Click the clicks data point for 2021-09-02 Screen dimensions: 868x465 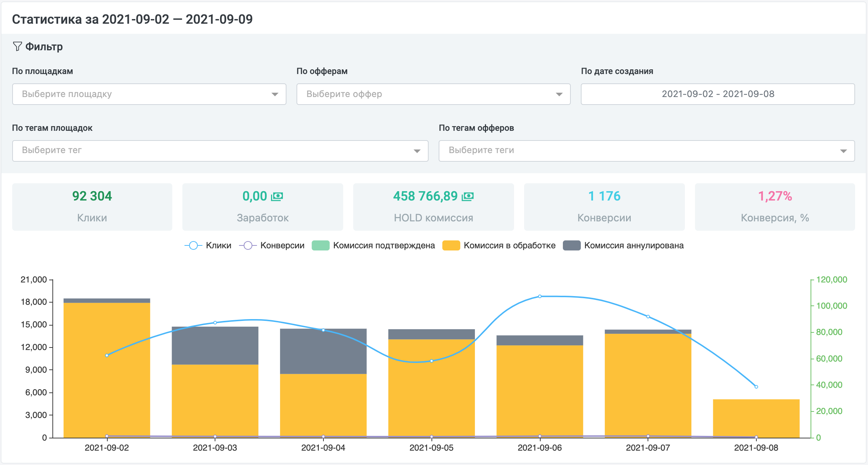tap(107, 355)
